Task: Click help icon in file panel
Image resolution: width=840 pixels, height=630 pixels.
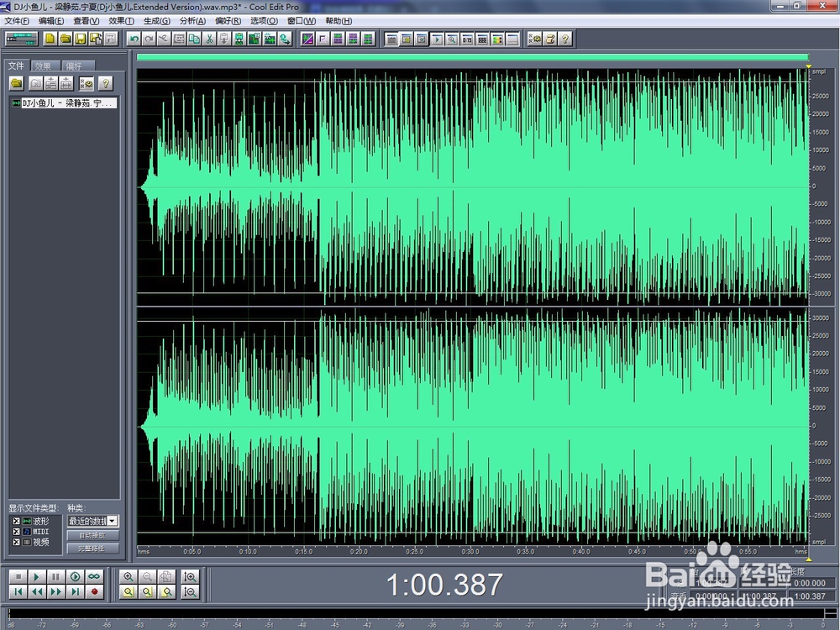Action: pos(106,83)
